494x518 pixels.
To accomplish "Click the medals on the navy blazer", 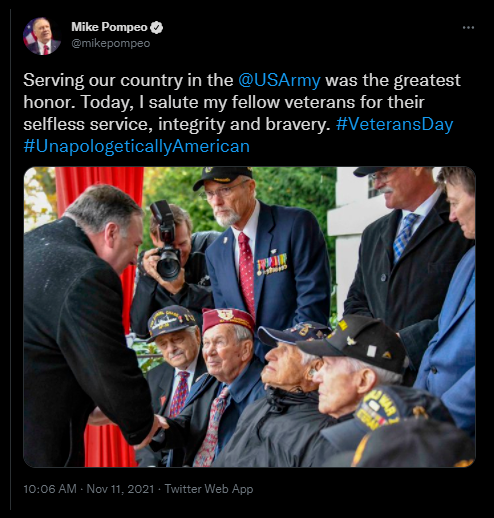I will pos(272,264).
